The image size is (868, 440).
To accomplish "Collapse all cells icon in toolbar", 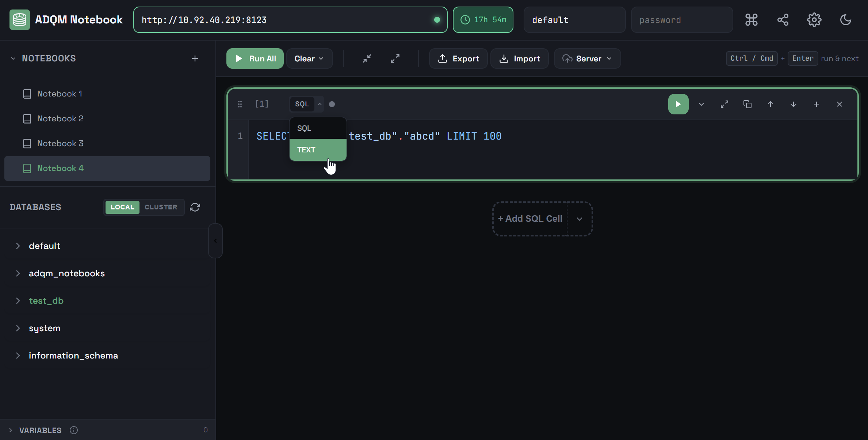I will (x=367, y=58).
